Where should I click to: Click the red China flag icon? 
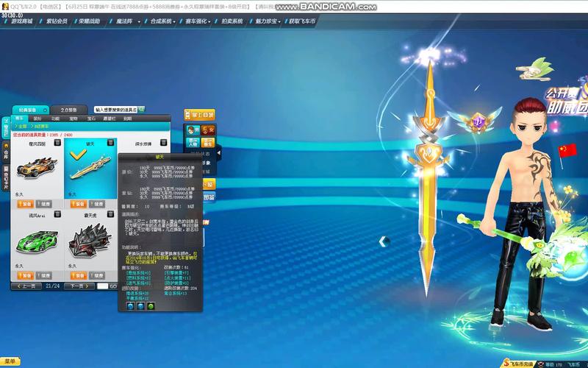(x=567, y=152)
